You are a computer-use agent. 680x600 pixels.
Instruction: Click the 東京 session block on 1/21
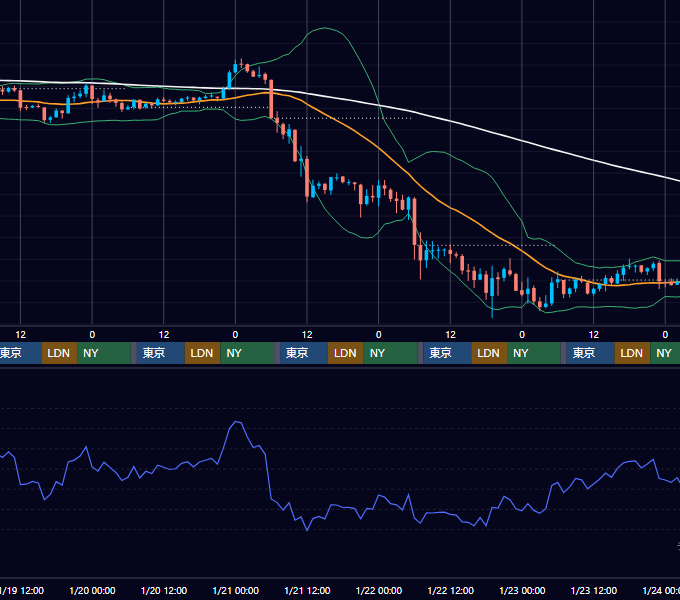(304, 353)
